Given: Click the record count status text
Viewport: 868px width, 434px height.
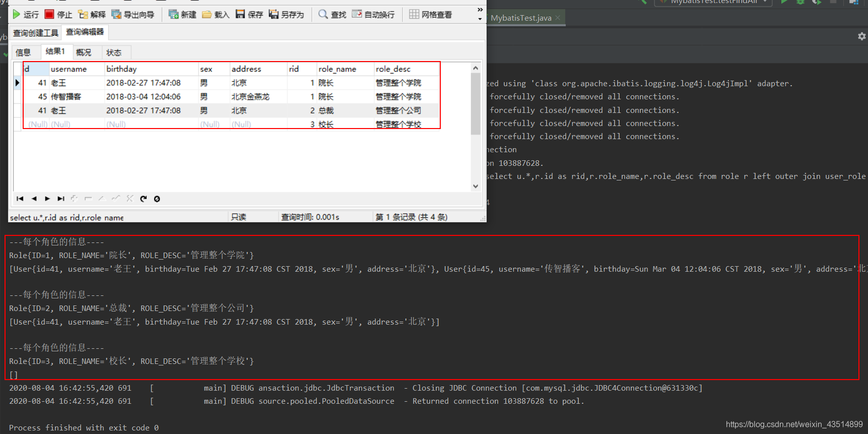Looking at the screenshot, I should [411, 217].
